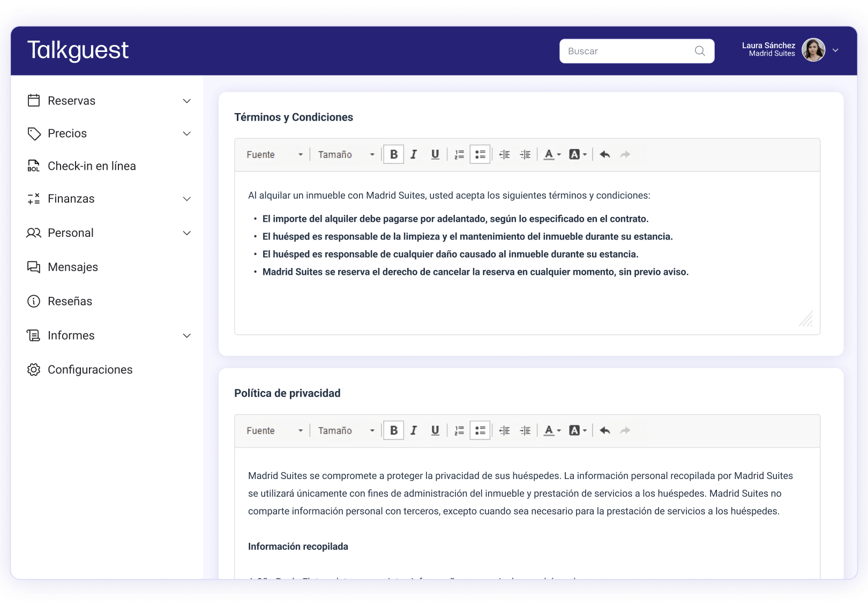This screenshot has width=868, height=606.
Task: Click the Personal people icon
Action: 34,233
